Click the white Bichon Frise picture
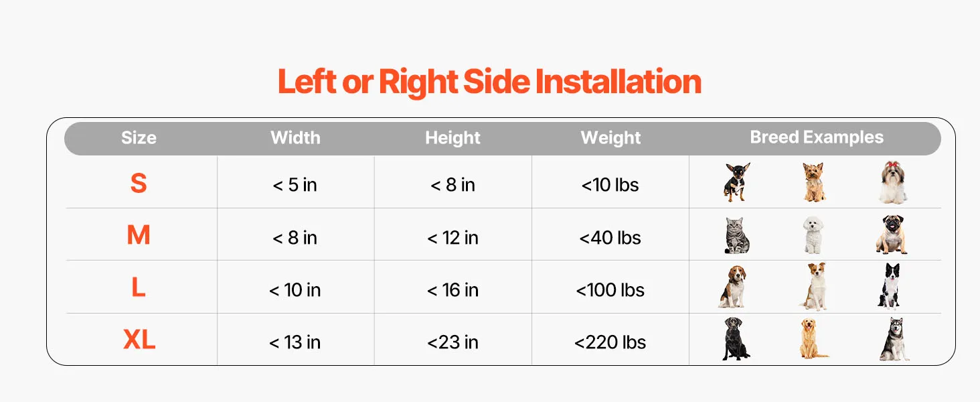Image resolution: width=980 pixels, height=402 pixels. tap(813, 235)
